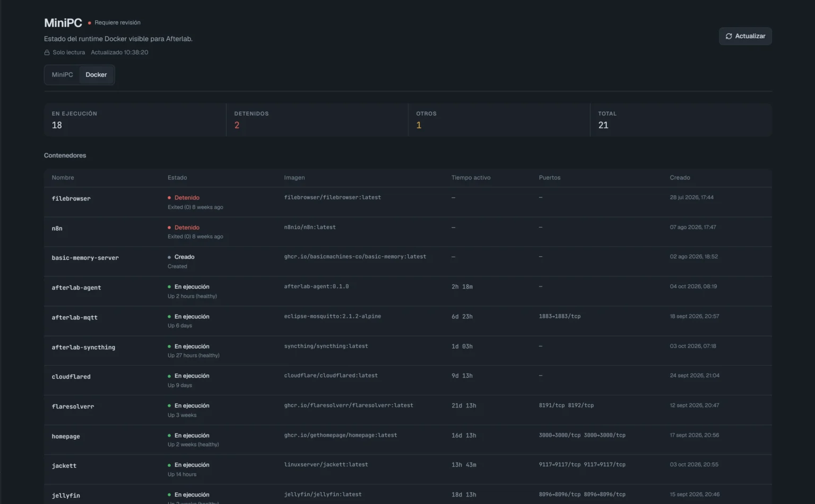Click uptime 9d 13h for cloudflared
Viewport: 815px width, 504px height.
pos(462,376)
